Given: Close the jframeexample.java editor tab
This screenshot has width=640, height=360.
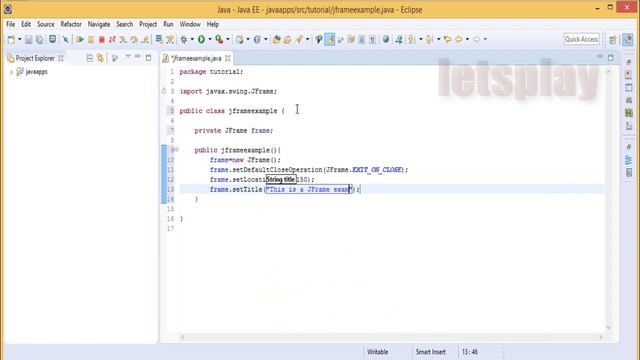Looking at the screenshot, I should (x=228, y=58).
